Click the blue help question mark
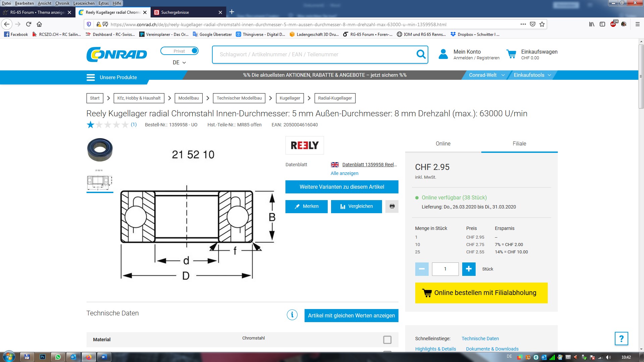 pyautogui.click(x=621, y=339)
